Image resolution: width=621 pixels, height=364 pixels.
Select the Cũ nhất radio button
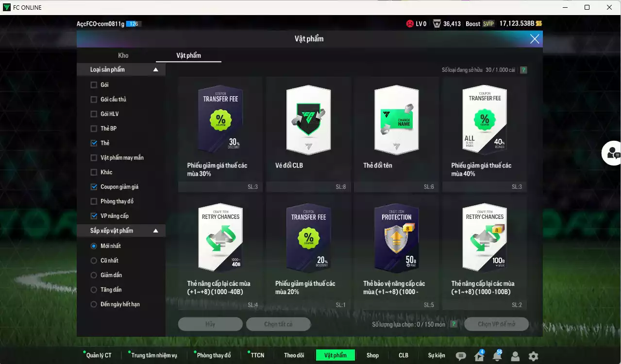[x=93, y=260]
